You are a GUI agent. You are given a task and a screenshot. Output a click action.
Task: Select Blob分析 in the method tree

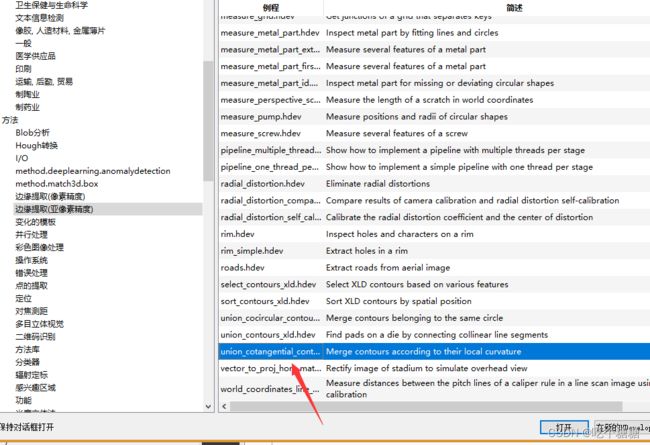pos(32,132)
